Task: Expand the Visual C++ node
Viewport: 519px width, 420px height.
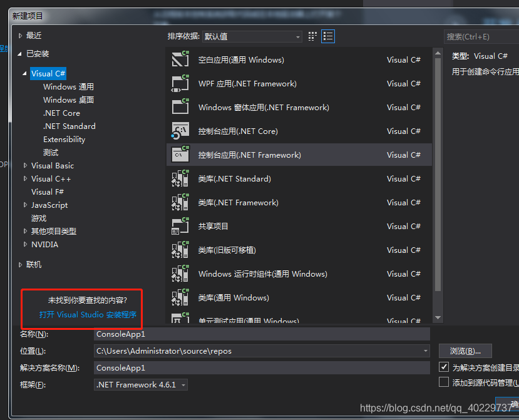Action: coord(25,179)
